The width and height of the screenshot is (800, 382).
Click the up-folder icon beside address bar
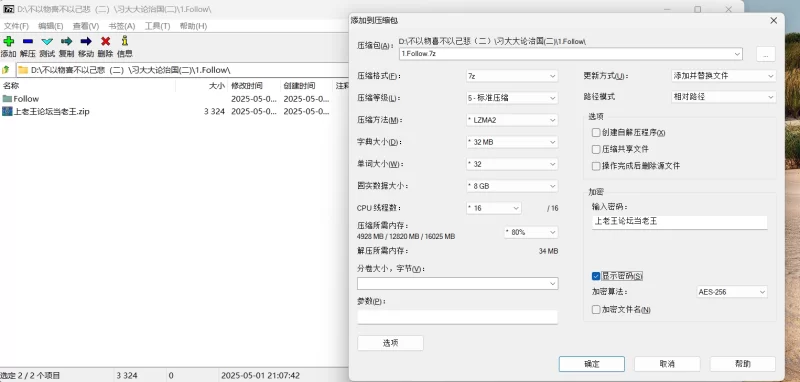(6, 70)
